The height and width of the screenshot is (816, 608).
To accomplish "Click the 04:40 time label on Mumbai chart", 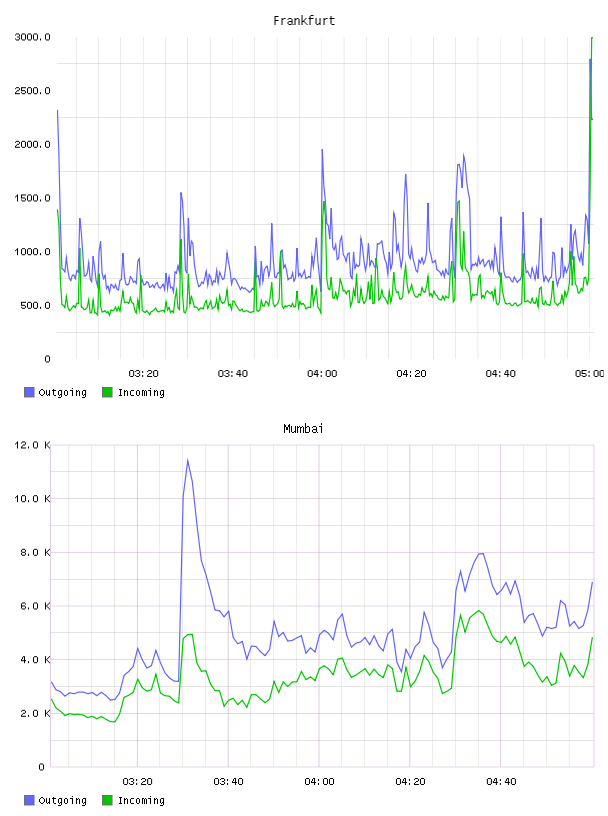I will coord(501,782).
